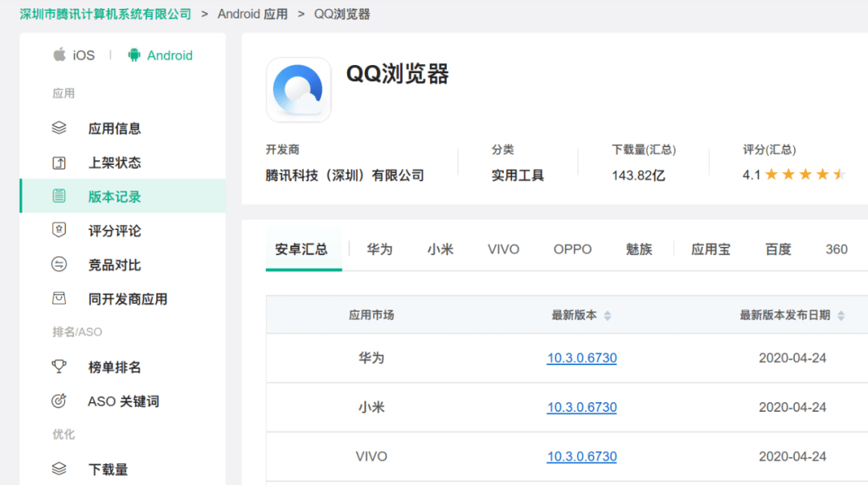The width and height of the screenshot is (868, 485).
Task: Click breadcrumb Android 应用
Action: [252, 14]
